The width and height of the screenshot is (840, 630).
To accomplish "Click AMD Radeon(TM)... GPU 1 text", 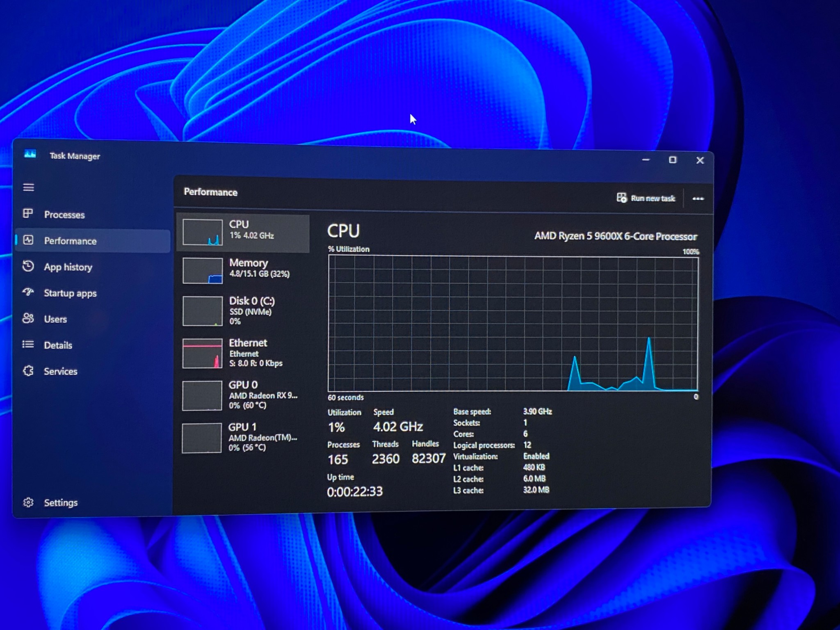I will pyautogui.click(x=262, y=438).
